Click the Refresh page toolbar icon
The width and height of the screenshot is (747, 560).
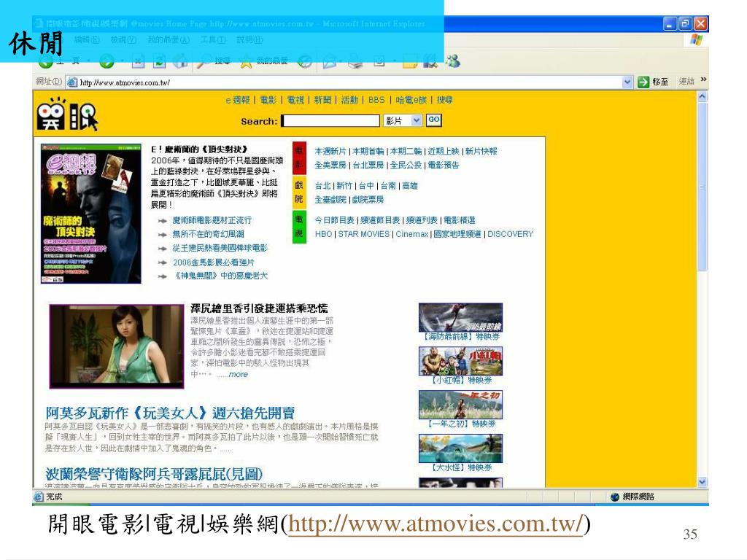point(159,61)
